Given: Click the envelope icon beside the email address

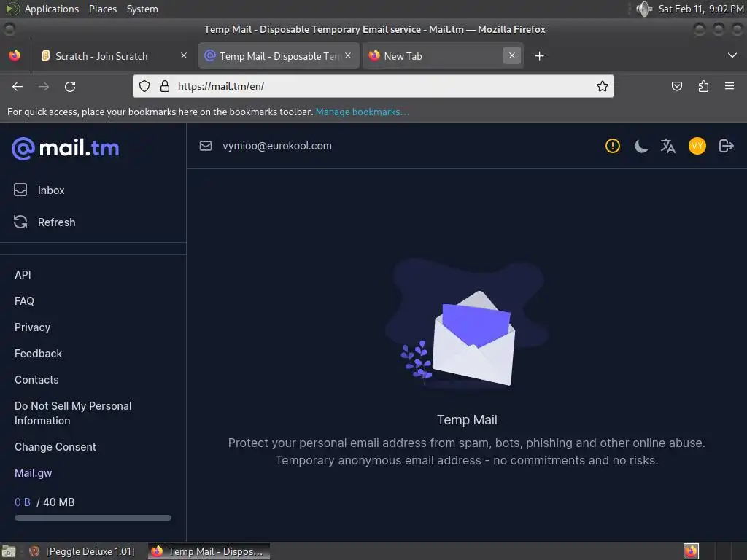Looking at the screenshot, I should coord(205,146).
